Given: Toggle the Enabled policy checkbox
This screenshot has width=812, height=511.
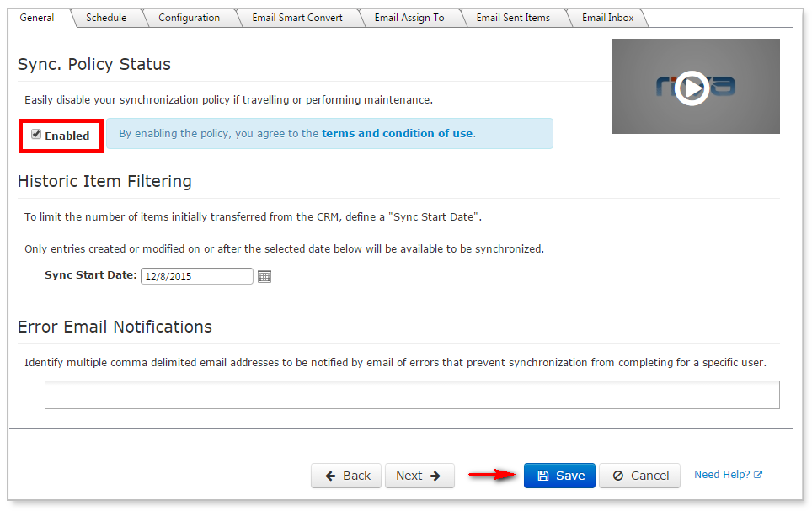Looking at the screenshot, I should click(36, 135).
